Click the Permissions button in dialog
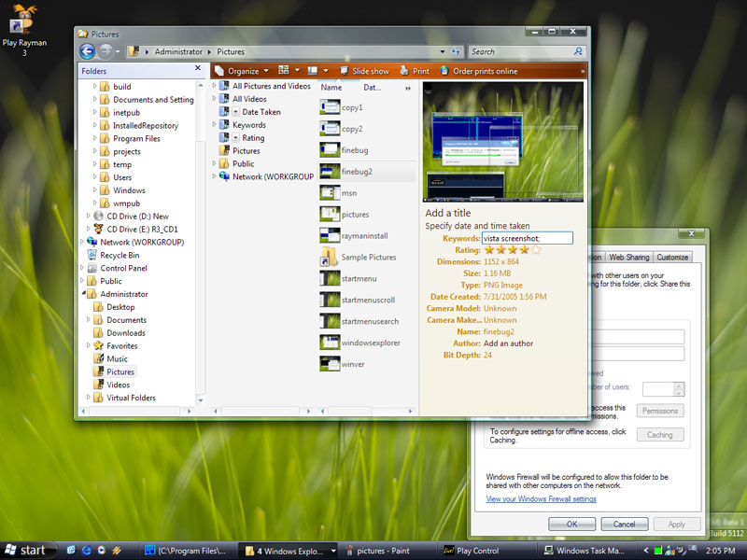 point(660,411)
